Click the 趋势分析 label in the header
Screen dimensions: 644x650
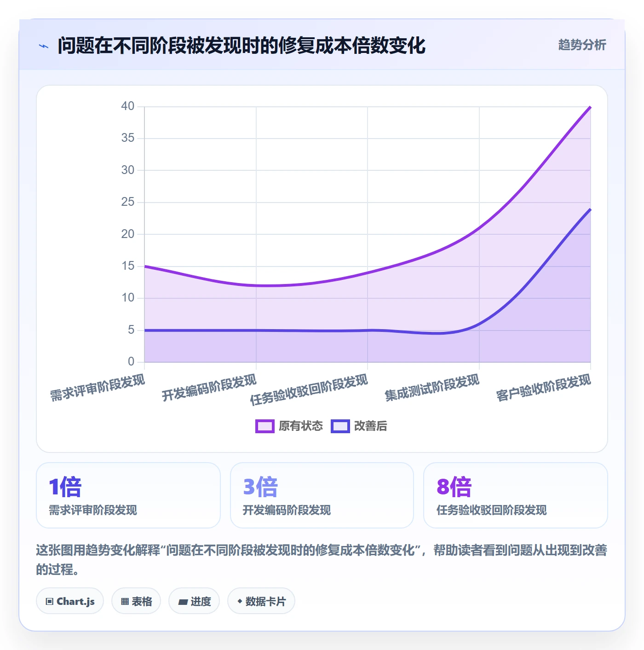click(x=582, y=45)
